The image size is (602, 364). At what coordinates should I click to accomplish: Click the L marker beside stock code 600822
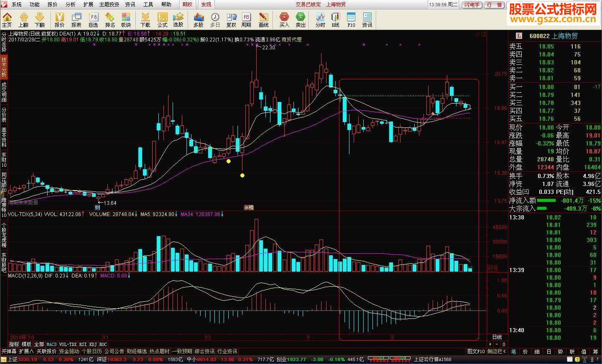(520, 36)
